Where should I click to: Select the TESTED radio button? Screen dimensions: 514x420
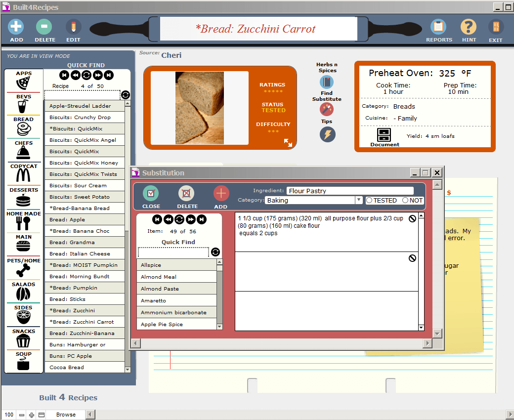tap(369, 201)
